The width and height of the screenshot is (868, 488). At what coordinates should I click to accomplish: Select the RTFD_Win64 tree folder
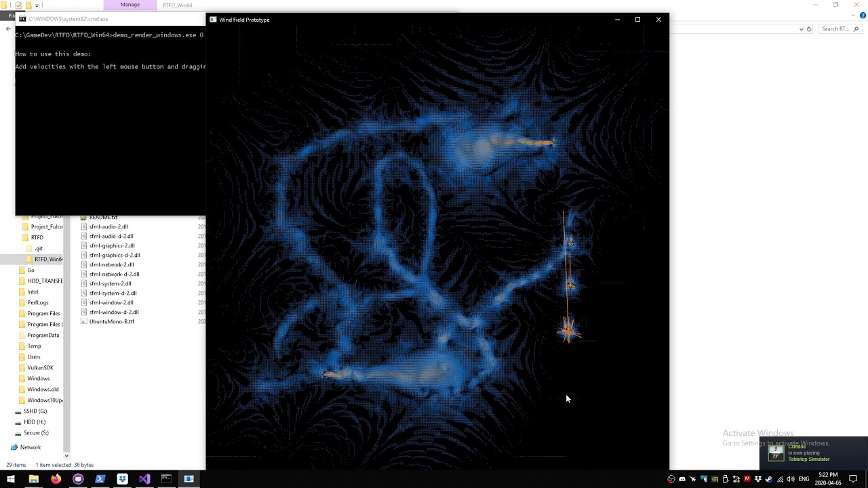43,260
